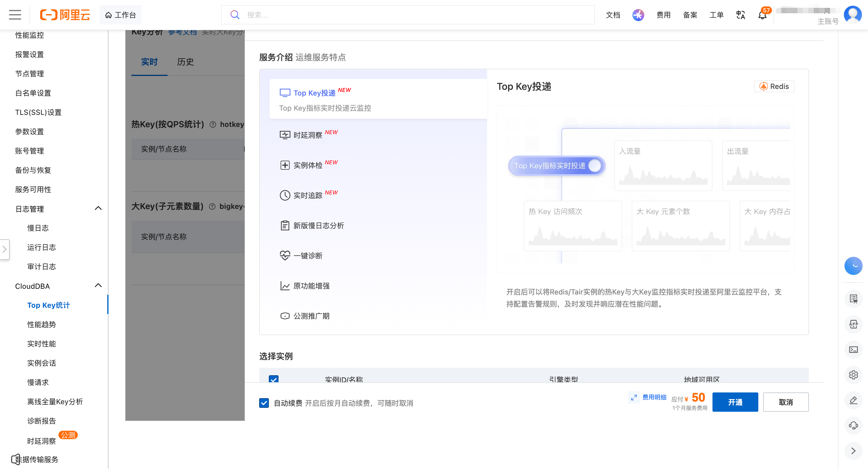Open TLS(SSL)设置 in the sidebar

[38, 112]
